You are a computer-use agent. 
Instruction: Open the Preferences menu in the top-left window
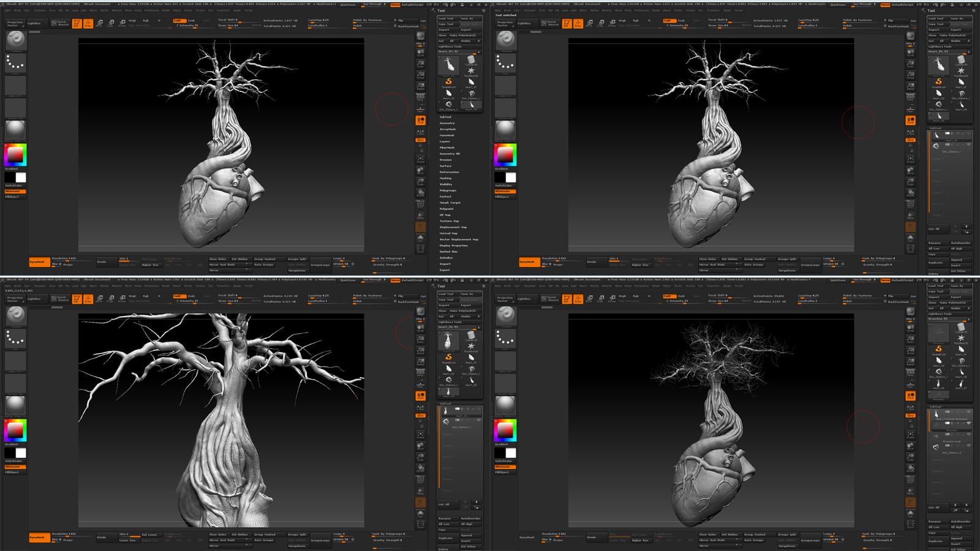151,10
